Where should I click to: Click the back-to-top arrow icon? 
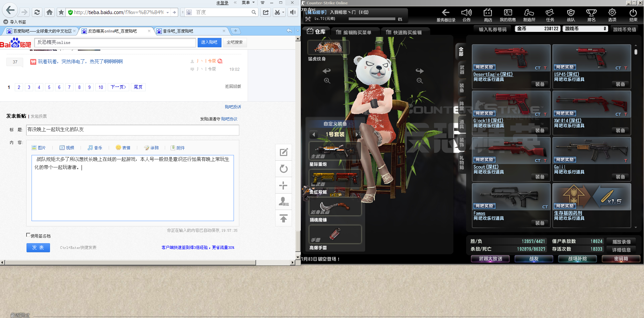pyautogui.click(x=284, y=218)
